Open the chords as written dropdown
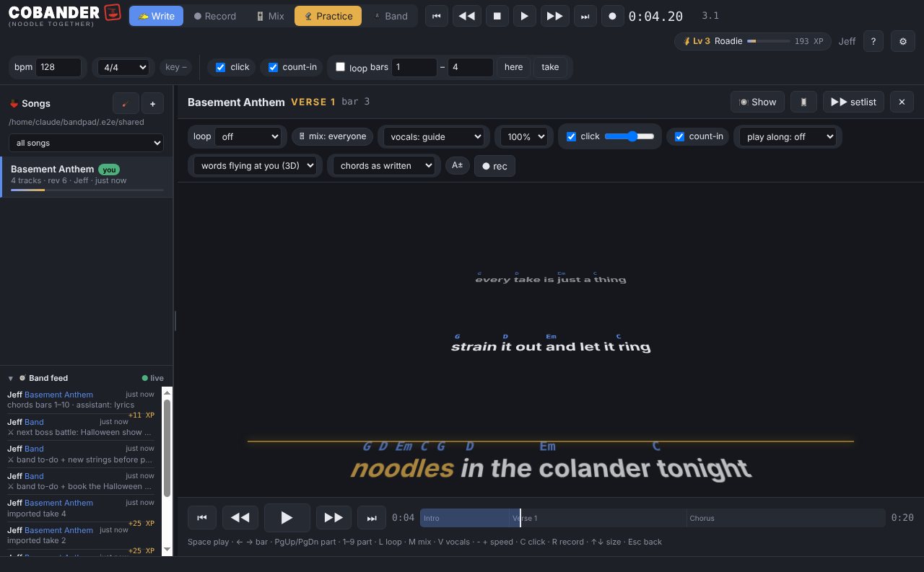This screenshot has height=572, width=924. tap(383, 165)
